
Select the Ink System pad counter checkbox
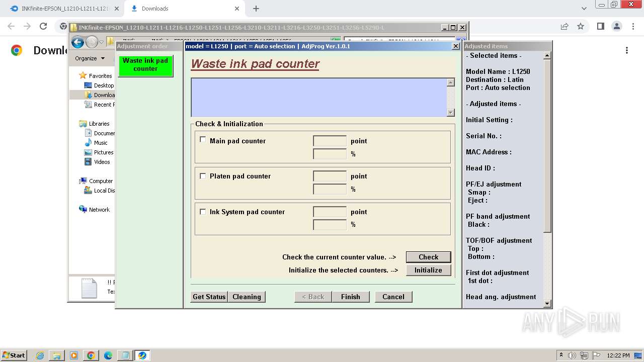coord(203,212)
